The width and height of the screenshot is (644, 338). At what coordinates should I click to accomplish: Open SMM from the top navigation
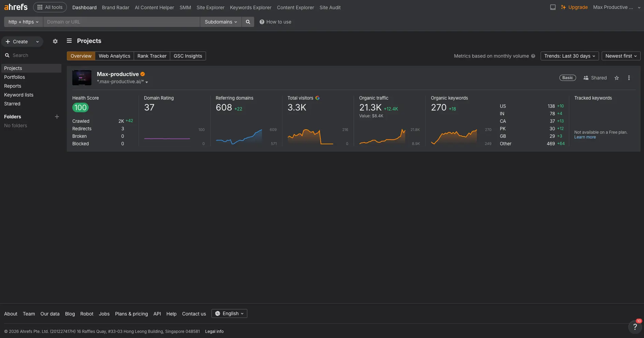185,8
